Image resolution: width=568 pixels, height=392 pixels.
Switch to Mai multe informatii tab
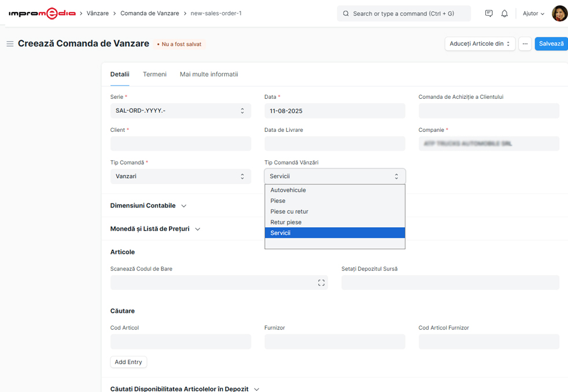click(209, 75)
